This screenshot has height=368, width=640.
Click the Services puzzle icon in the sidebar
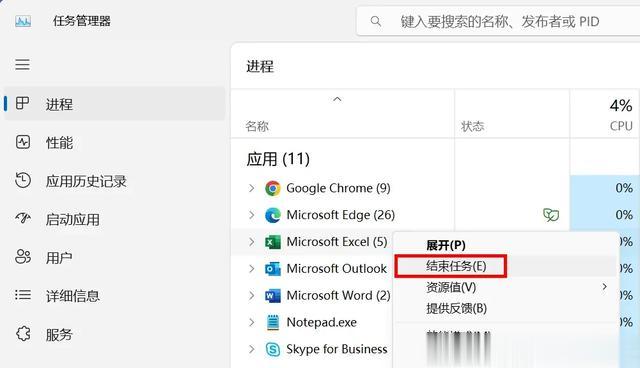23,333
